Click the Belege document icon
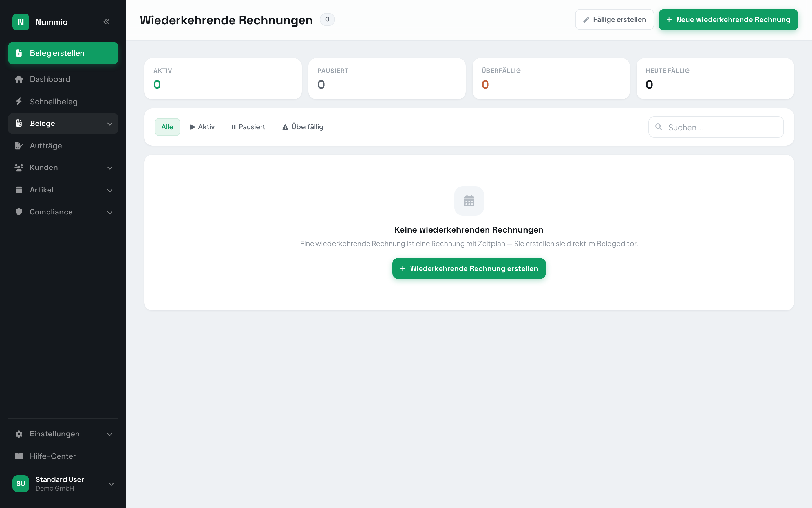The width and height of the screenshot is (812, 508). coord(19,123)
